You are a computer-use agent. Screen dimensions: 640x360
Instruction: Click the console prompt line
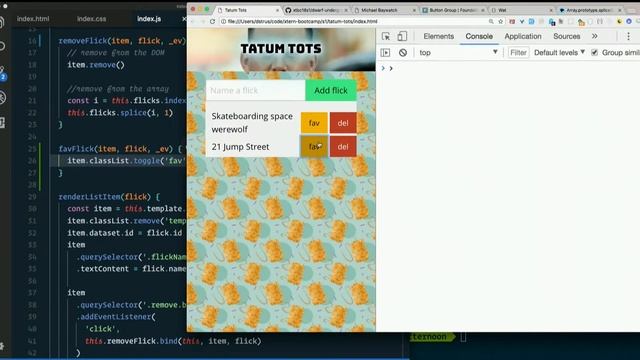[x=508, y=68]
